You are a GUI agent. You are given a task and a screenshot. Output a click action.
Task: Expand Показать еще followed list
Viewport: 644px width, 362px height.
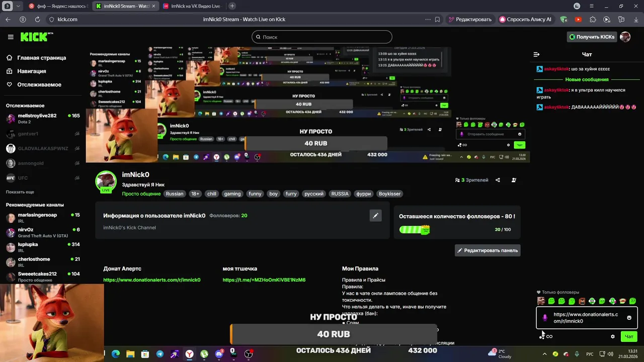20,192
